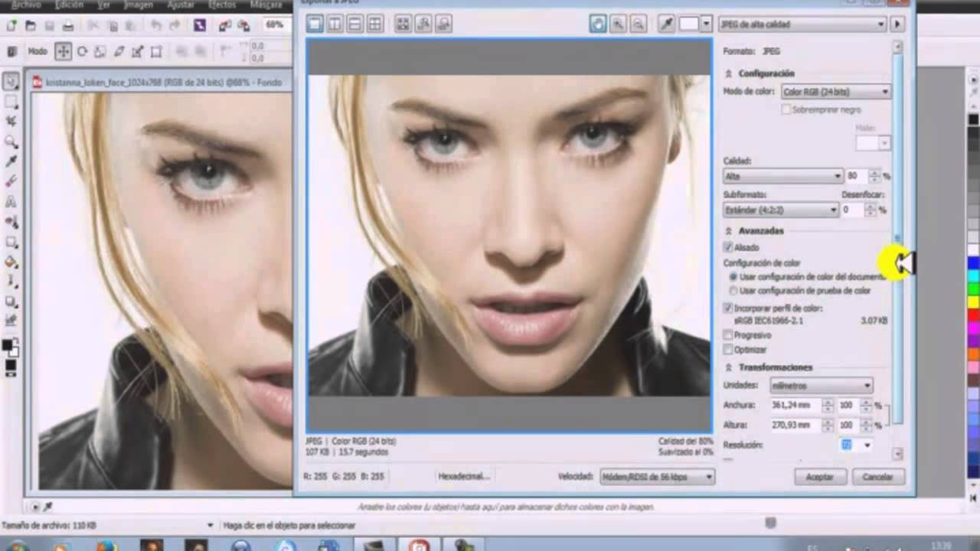Switch to four-pane preview layout
The image size is (980, 551).
(x=374, y=24)
